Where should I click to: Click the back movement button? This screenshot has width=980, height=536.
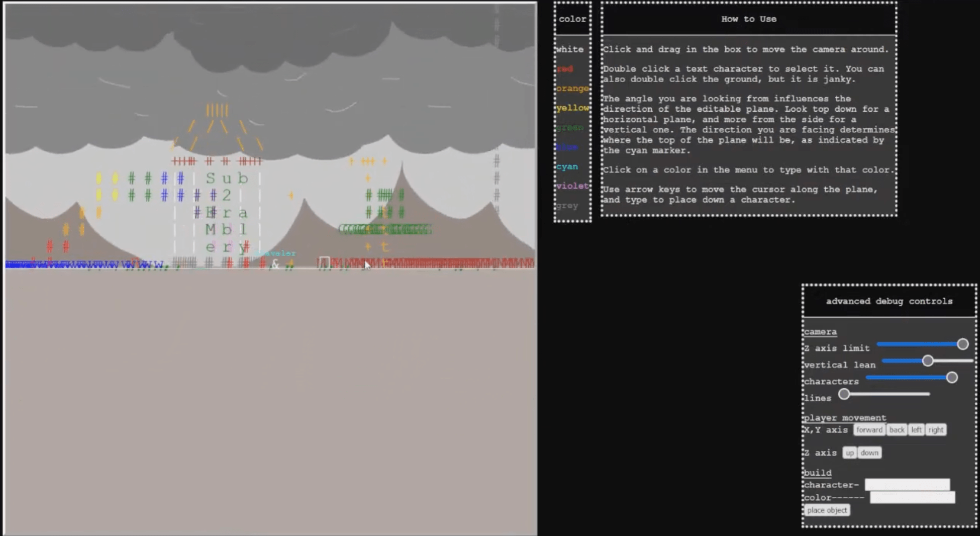[897, 430]
